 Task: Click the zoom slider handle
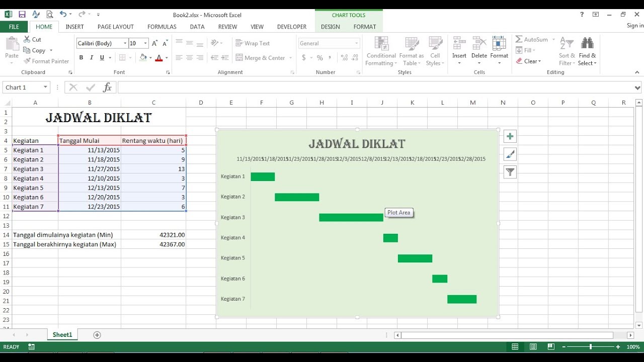[591, 347]
